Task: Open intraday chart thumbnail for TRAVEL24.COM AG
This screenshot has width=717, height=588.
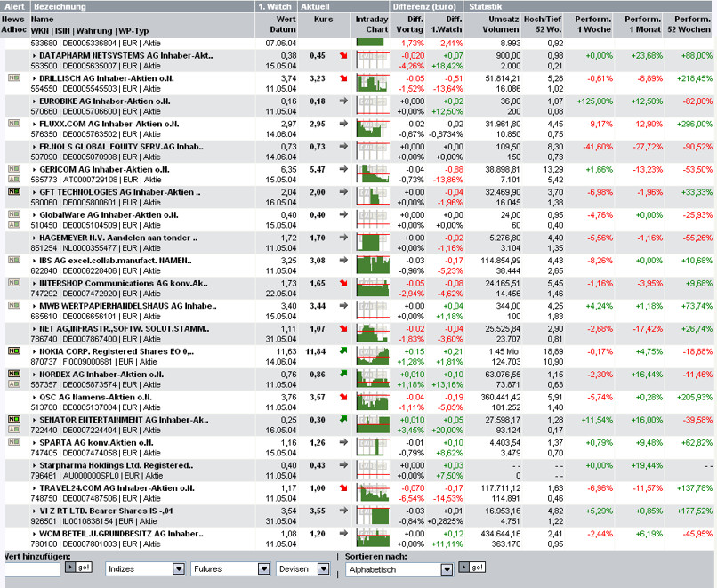Action: 373,493
